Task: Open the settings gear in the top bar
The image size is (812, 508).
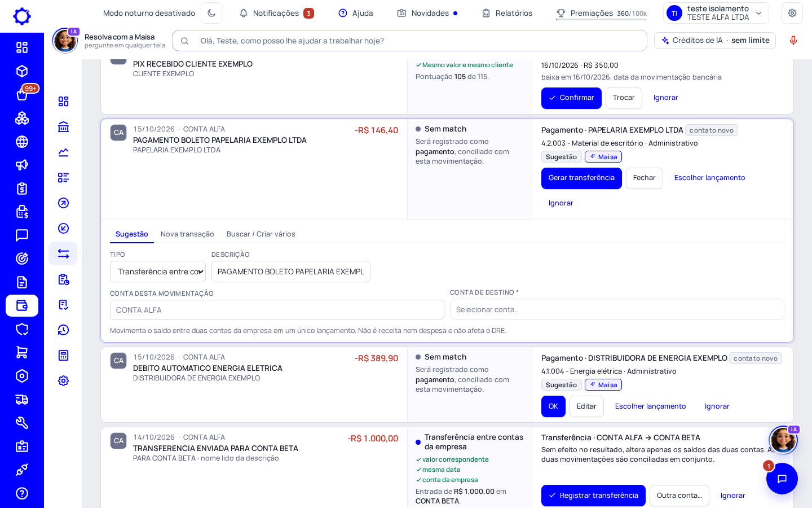Action: [x=792, y=13]
